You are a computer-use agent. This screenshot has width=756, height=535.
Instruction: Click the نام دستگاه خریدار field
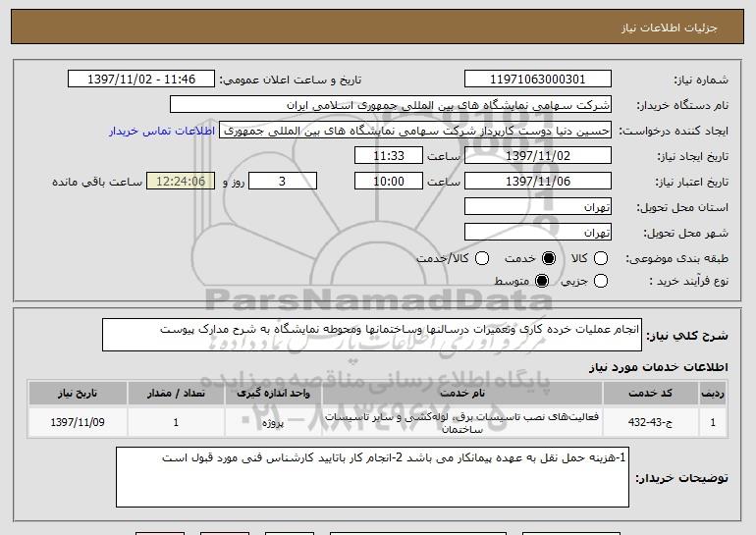pyautogui.click(x=391, y=105)
